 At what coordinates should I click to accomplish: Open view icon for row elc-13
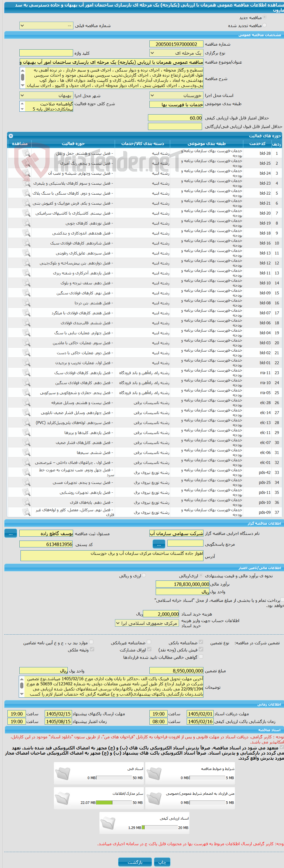(x=26, y=423)
